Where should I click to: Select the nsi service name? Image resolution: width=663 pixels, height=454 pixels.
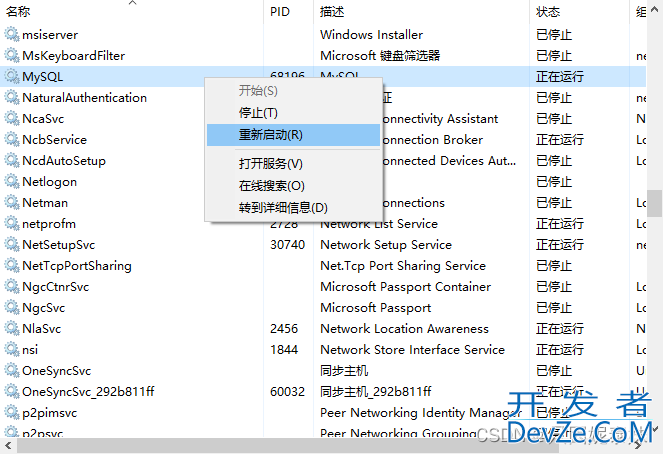(x=30, y=350)
